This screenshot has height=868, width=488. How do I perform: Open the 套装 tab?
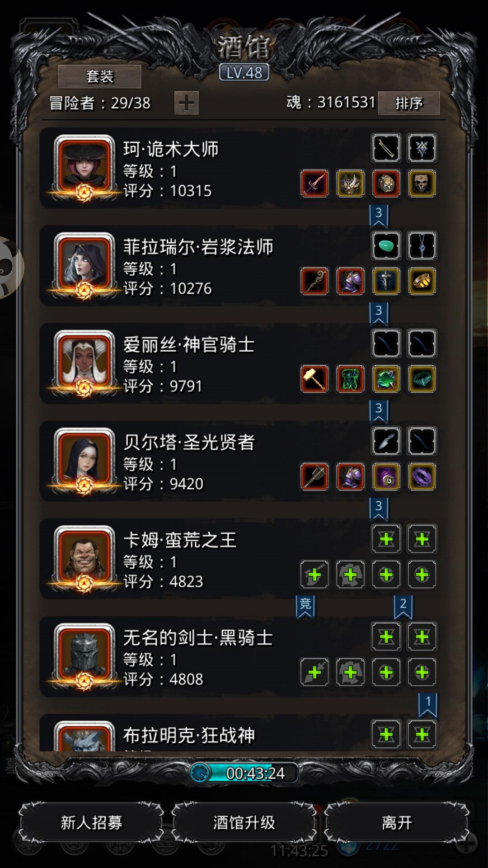(x=99, y=76)
